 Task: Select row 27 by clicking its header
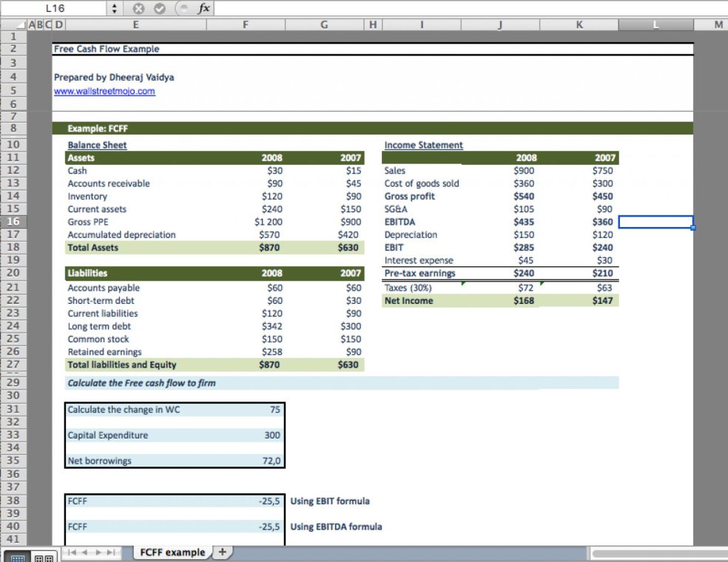[x=13, y=365]
